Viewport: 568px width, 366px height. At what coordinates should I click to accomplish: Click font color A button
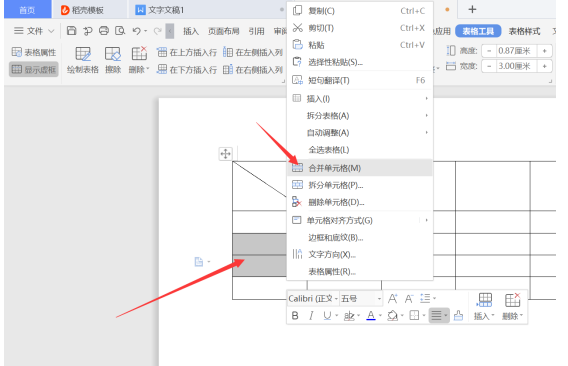click(371, 316)
